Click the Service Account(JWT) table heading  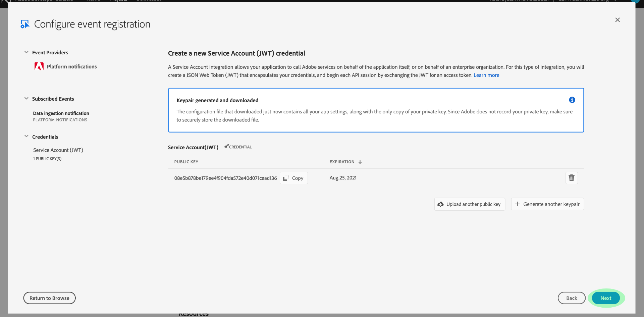point(193,147)
